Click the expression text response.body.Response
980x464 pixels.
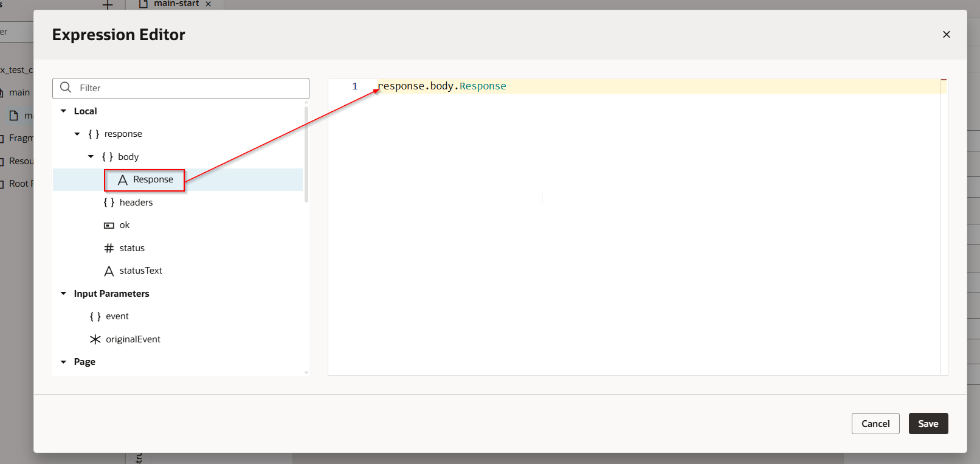click(x=442, y=86)
